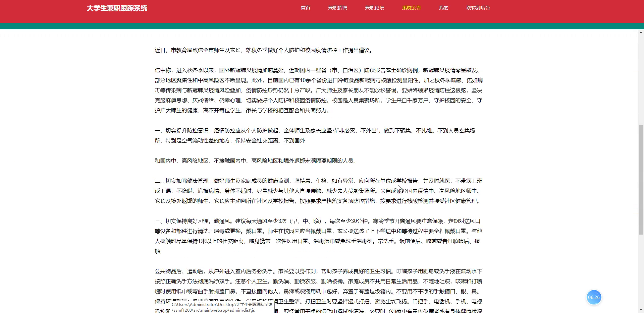Click the line starting 人接触时尽量保持1米以上
This screenshot has width=644, height=313.
click(x=317, y=241)
